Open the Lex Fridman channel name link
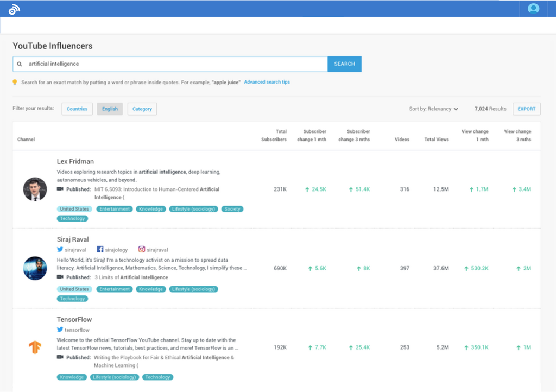The width and height of the screenshot is (556, 392). tap(75, 161)
